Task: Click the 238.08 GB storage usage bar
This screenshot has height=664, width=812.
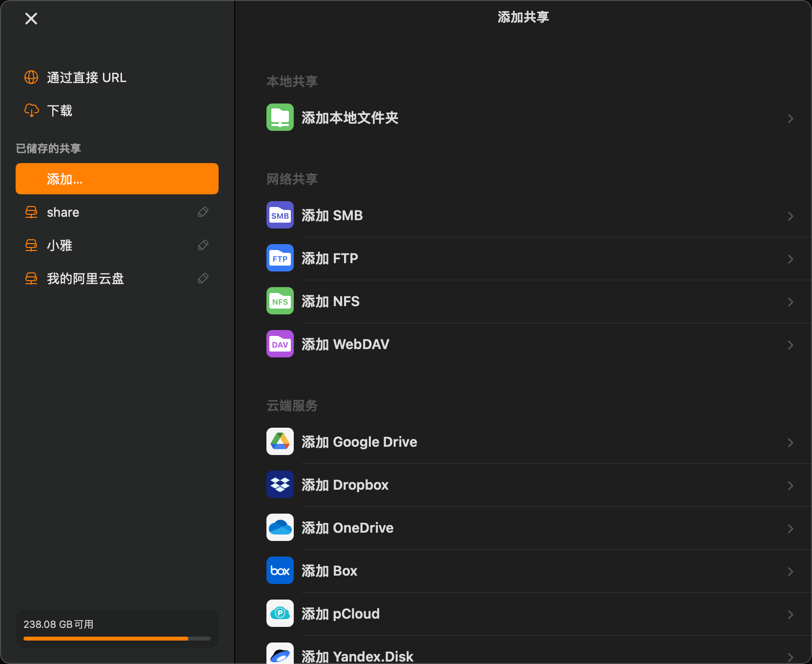Action: tap(117, 639)
